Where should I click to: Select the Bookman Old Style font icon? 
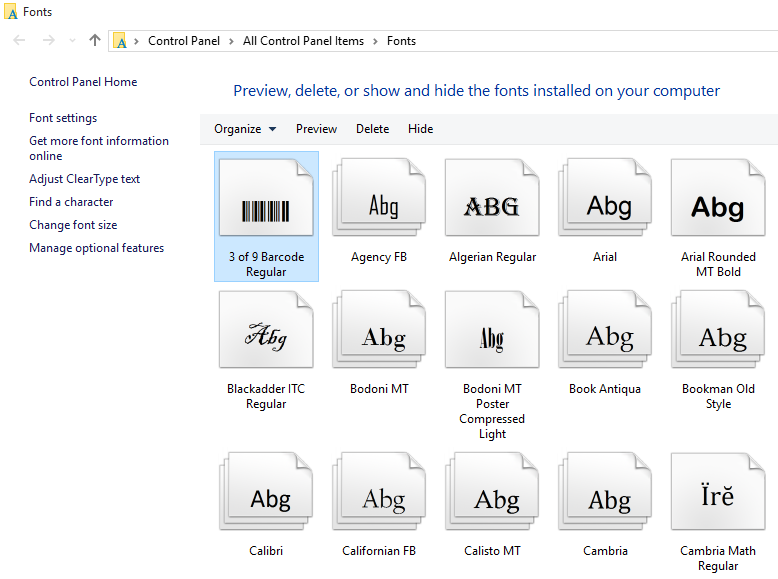(718, 329)
